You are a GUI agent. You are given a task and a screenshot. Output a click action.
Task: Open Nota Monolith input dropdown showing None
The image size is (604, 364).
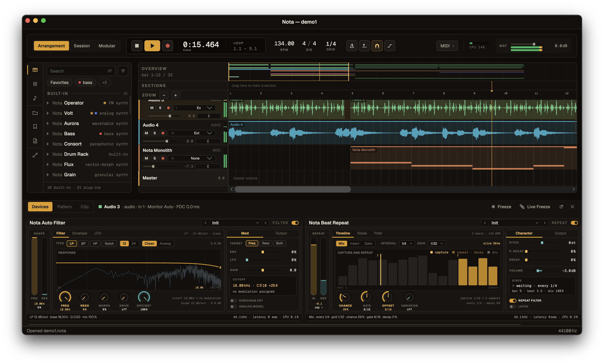click(192, 158)
